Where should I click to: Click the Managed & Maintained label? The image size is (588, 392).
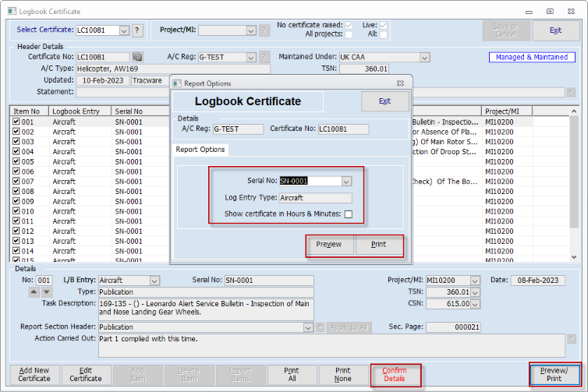(x=532, y=58)
